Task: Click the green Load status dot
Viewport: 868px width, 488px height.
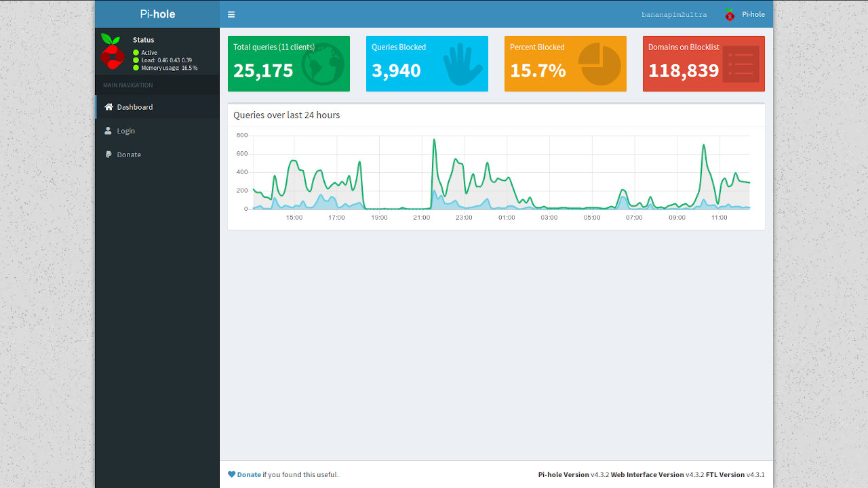Action: [136, 60]
